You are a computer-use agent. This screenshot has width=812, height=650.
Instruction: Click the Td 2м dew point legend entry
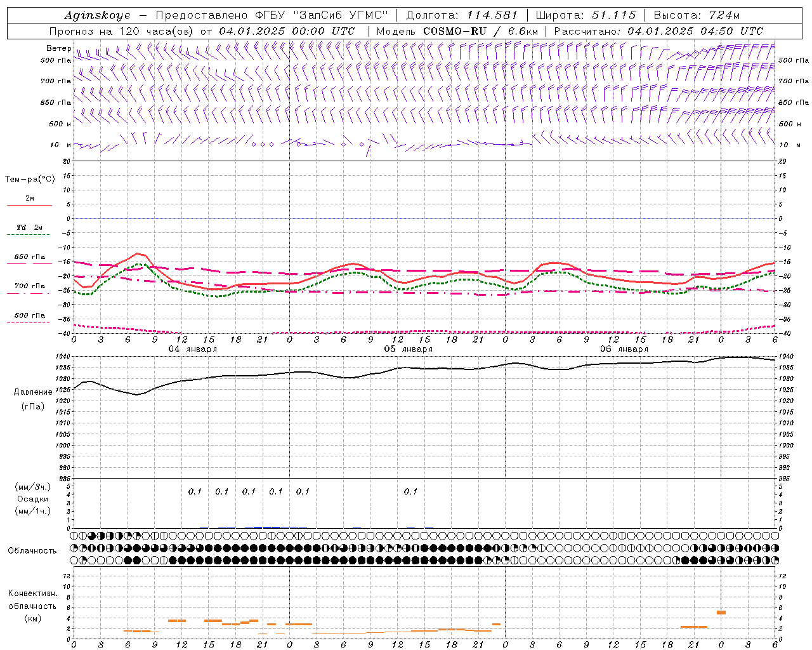point(30,227)
